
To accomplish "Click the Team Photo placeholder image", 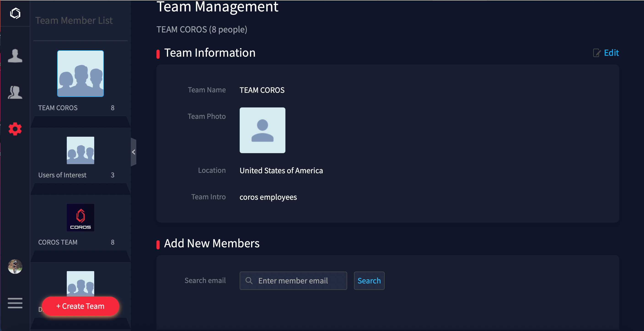I will coord(262,130).
